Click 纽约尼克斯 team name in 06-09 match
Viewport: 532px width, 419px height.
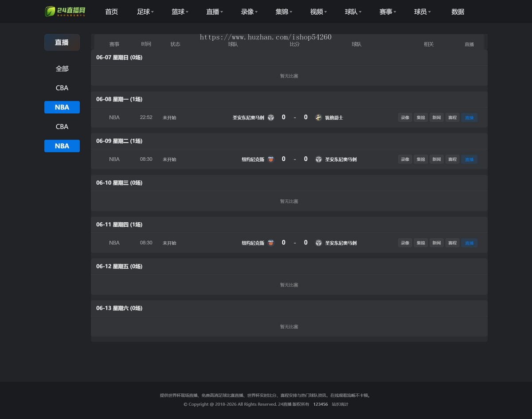253,159
